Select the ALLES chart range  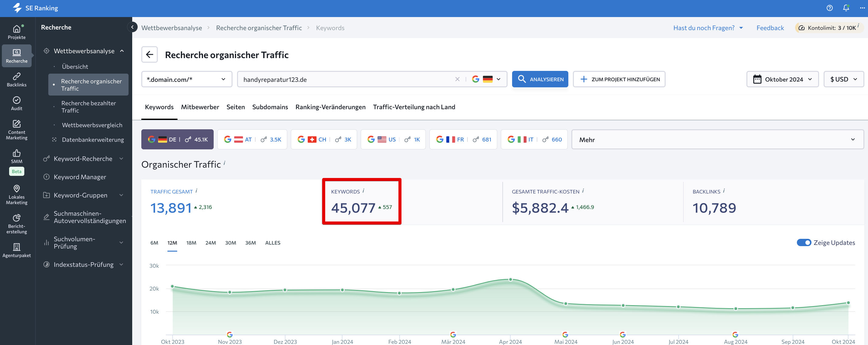(273, 243)
